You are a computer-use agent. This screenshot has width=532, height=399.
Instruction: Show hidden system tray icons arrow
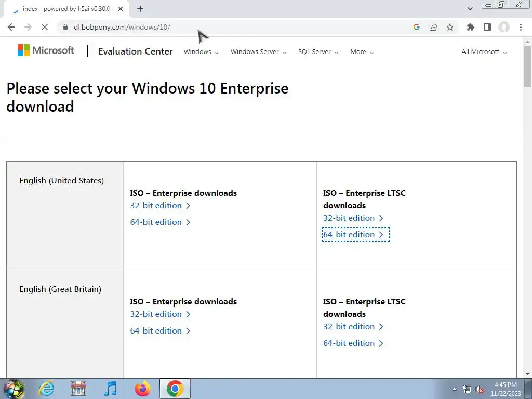tap(454, 389)
